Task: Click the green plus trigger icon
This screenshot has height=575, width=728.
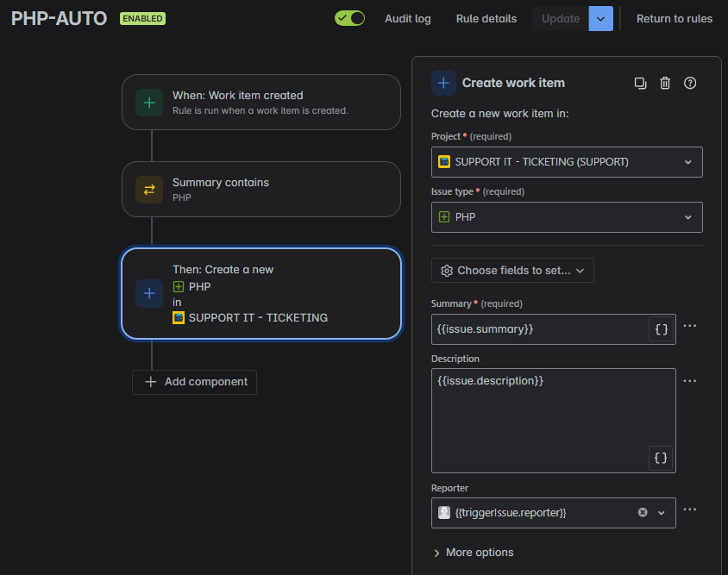Action: click(149, 103)
